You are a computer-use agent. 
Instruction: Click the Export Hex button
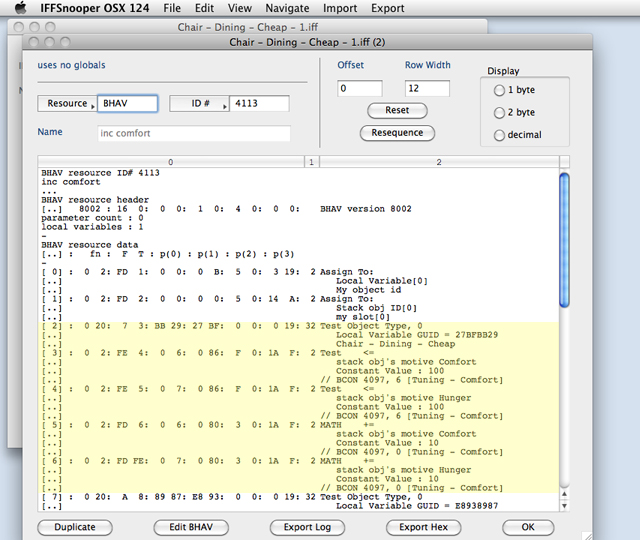(423, 527)
